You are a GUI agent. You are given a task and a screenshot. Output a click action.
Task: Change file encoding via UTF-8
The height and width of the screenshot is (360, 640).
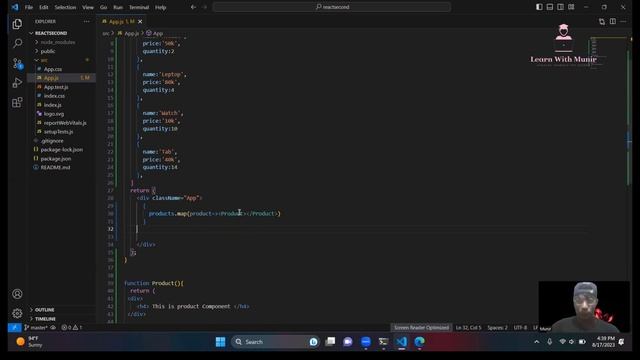coord(520,327)
